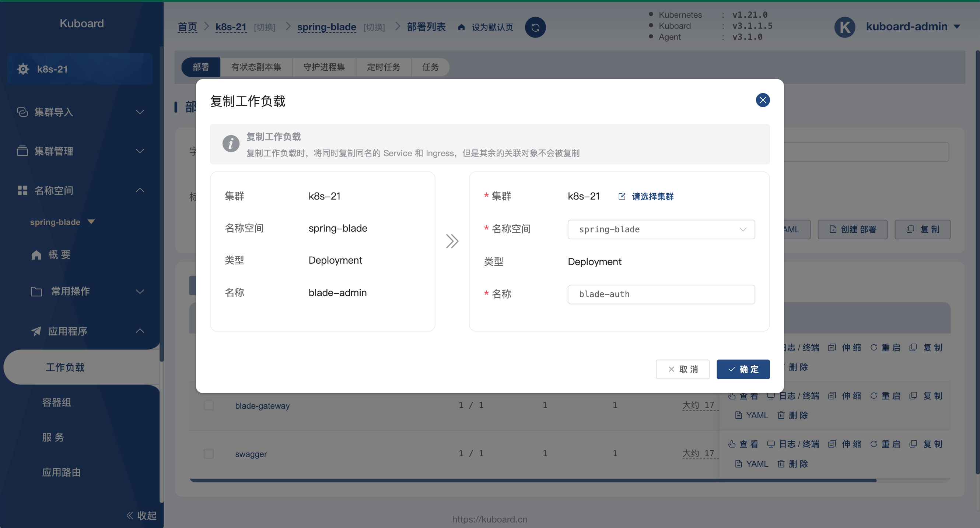Viewport: 980px width, 528px height.
Task: Switch to the 守护进程集 tab
Action: point(324,67)
